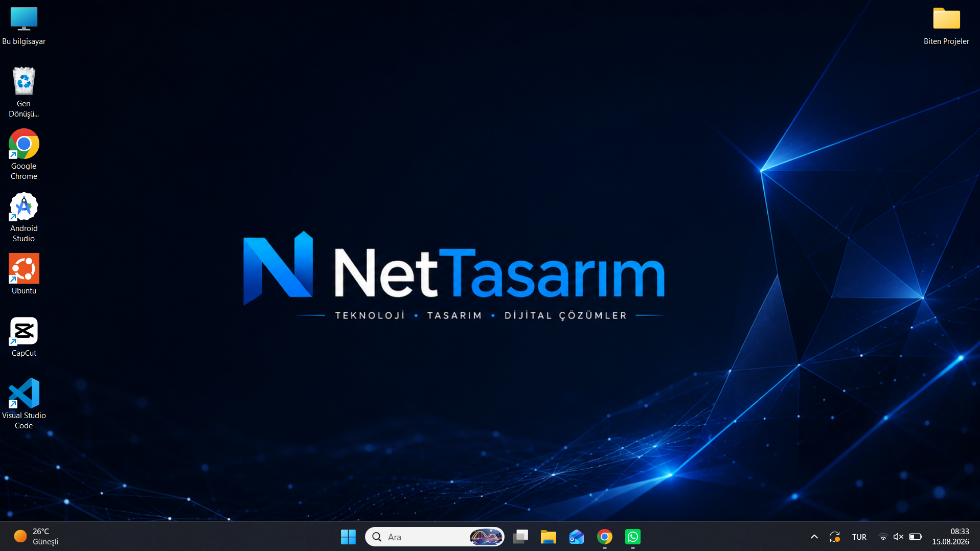Select the CapCut desktop shortcut
Image resolution: width=980 pixels, height=551 pixels.
coord(24,337)
